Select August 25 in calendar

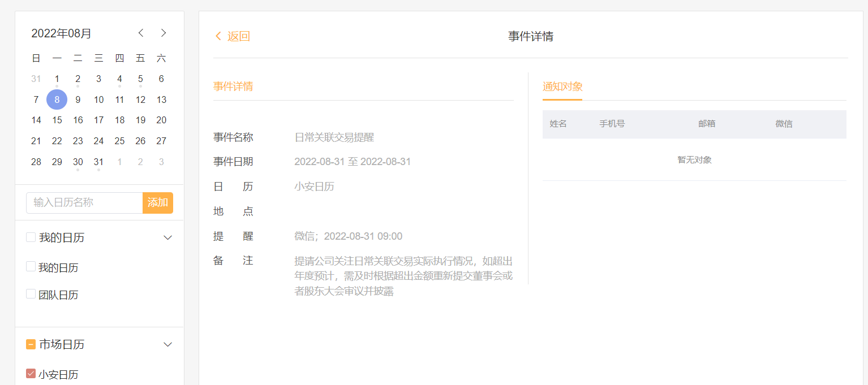coord(119,141)
